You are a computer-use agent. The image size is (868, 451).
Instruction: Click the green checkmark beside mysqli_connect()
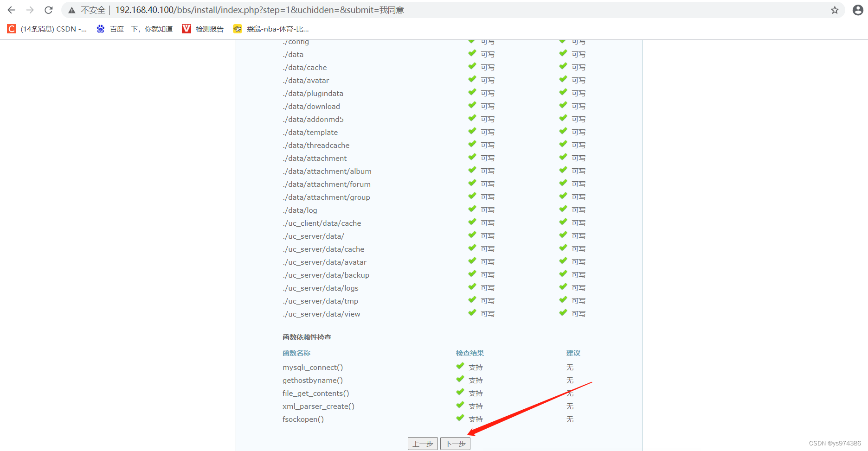tap(460, 366)
